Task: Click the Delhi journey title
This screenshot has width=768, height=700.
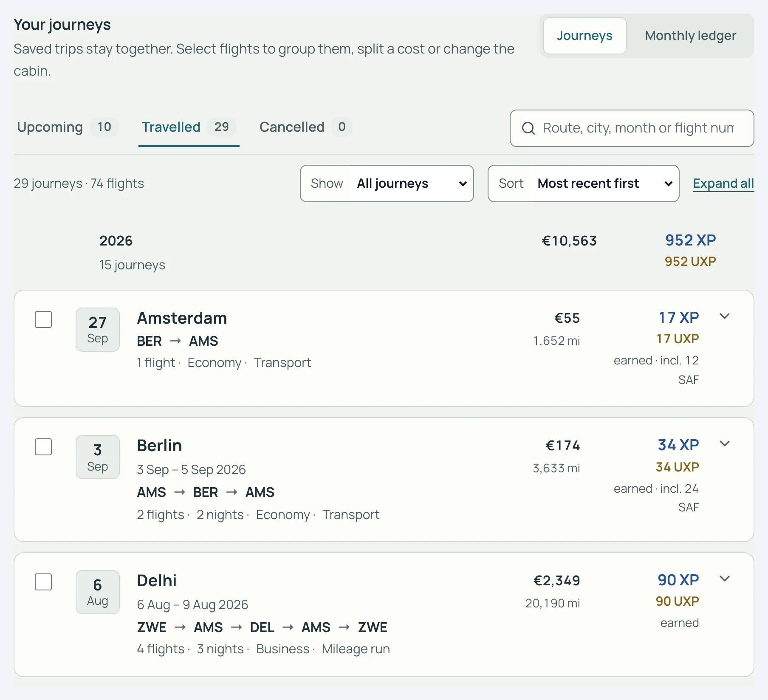Action: tap(157, 581)
